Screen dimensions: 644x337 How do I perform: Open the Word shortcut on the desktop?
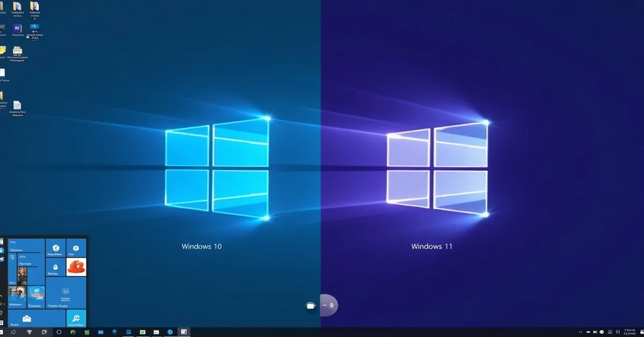click(17, 28)
